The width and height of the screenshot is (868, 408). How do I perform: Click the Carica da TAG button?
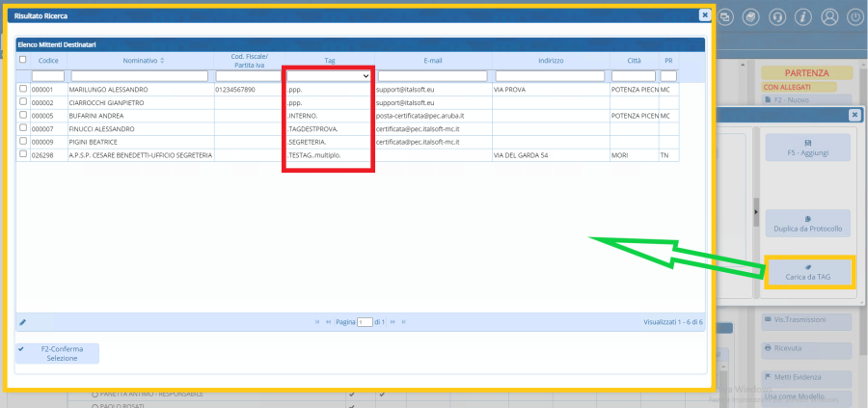point(807,273)
